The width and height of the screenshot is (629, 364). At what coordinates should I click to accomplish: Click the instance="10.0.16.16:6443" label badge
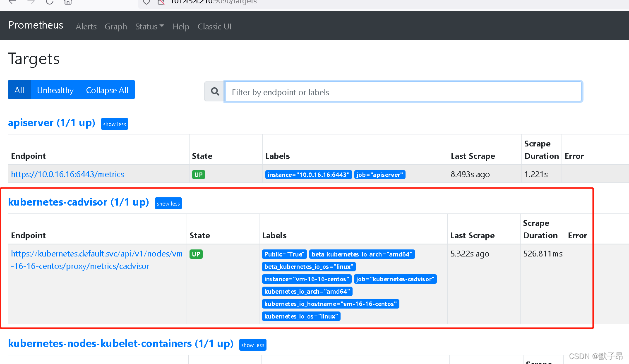pos(308,175)
